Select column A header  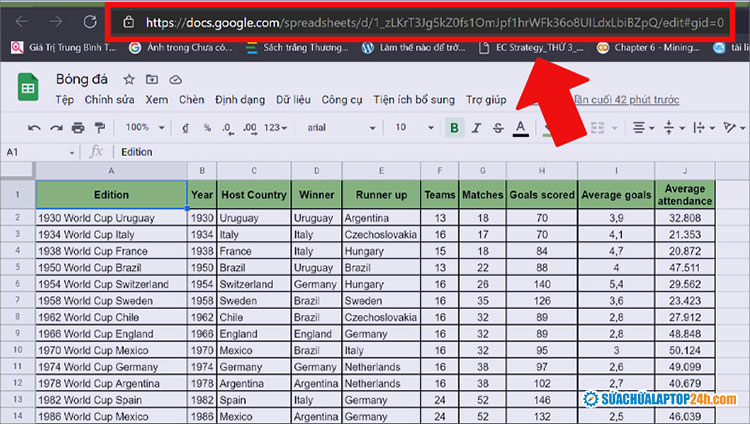(111, 171)
